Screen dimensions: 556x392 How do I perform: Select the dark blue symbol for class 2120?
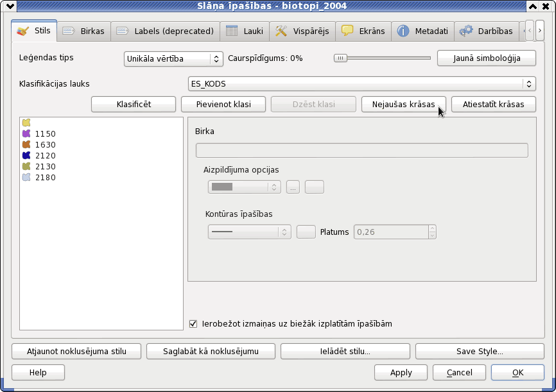click(26, 155)
